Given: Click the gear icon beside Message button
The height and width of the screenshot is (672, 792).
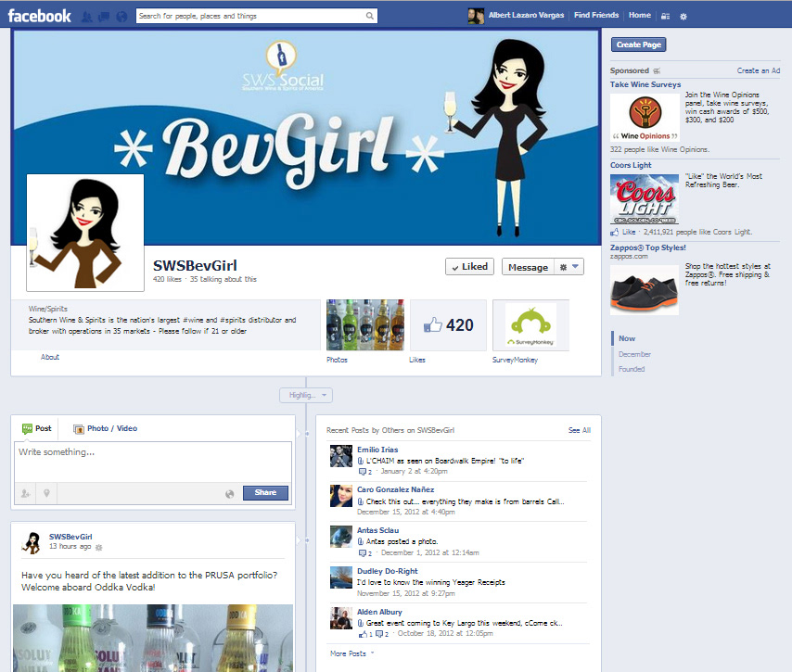Looking at the screenshot, I should (563, 267).
